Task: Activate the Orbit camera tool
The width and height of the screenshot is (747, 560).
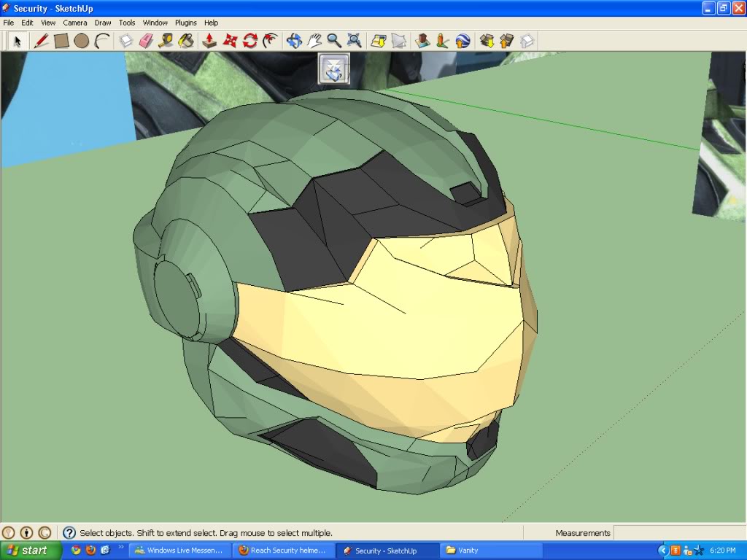Action: pos(294,41)
